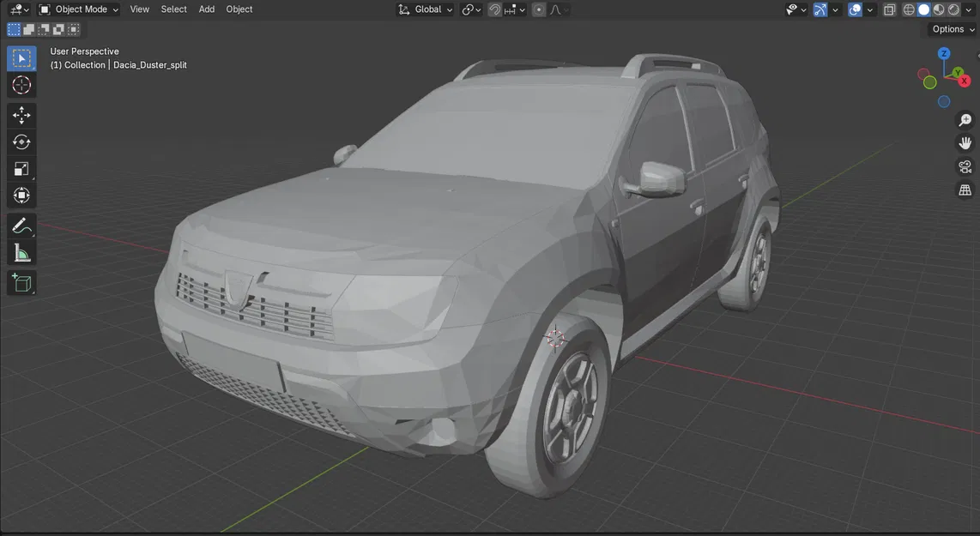The width and height of the screenshot is (980, 536).
Task: Toggle Toggle X-Ray viewport mode
Action: pyautogui.click(x=889, y=9)
